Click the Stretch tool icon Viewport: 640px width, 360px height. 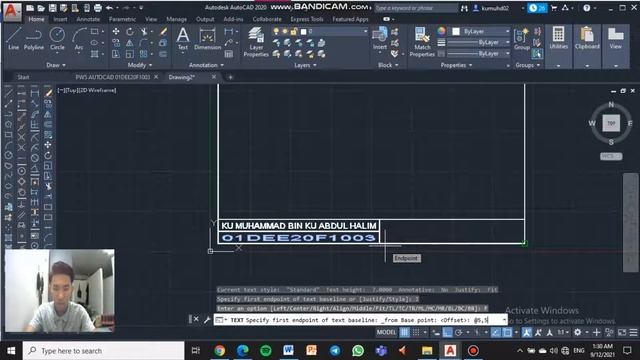(116, 54)
